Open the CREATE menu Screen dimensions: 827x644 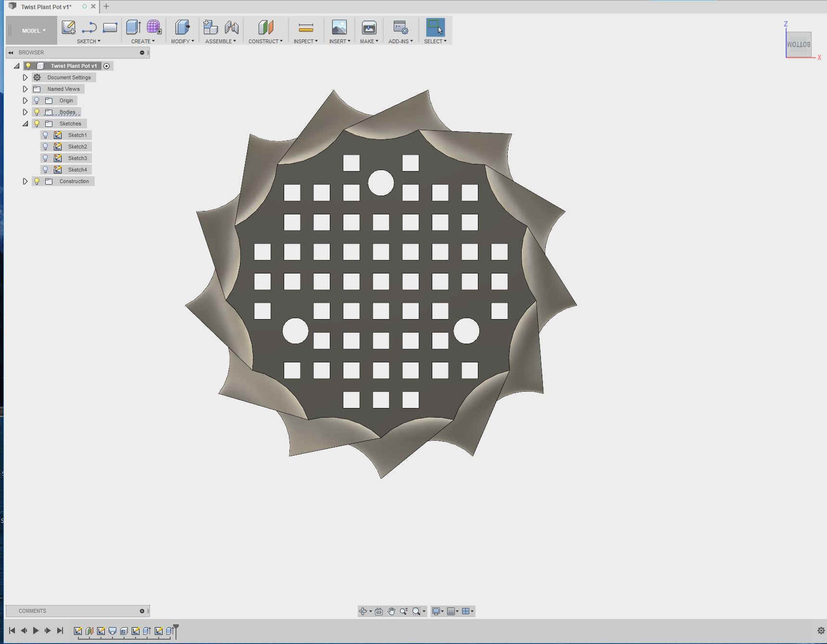143,41
